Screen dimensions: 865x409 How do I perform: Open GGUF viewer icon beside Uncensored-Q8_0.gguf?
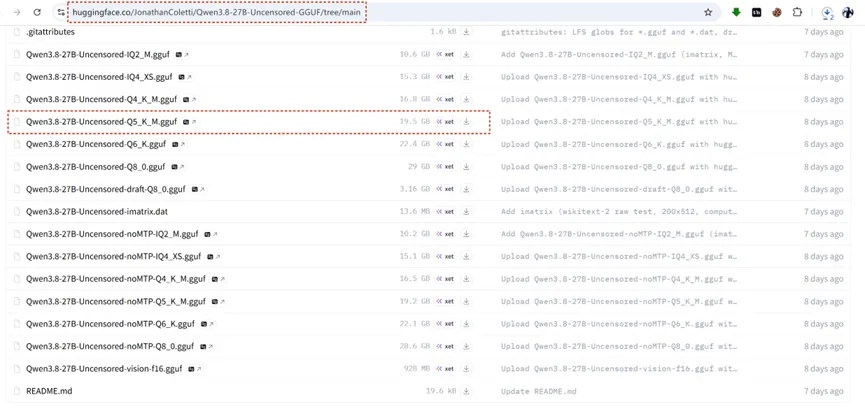point(178,167)
